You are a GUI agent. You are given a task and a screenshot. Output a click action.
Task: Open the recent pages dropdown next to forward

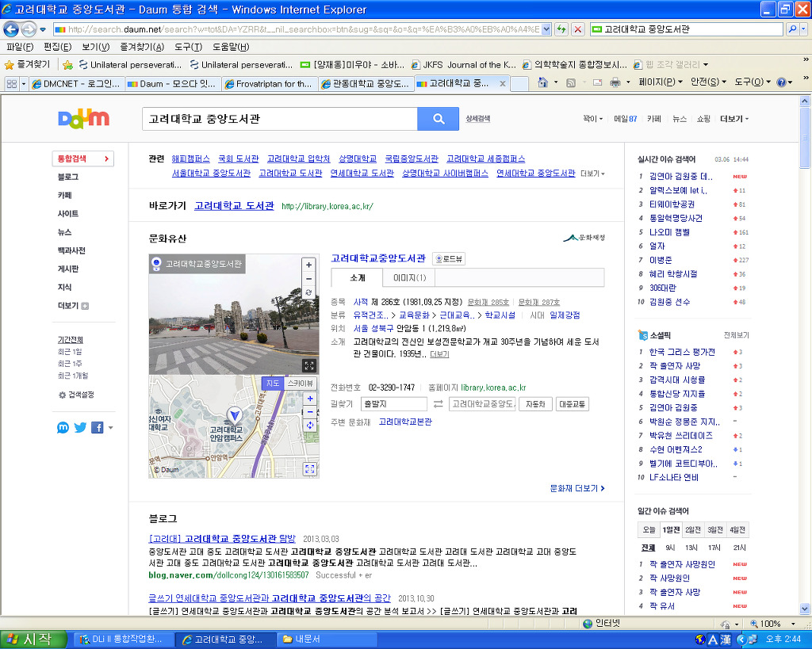(x=43, y=29)
